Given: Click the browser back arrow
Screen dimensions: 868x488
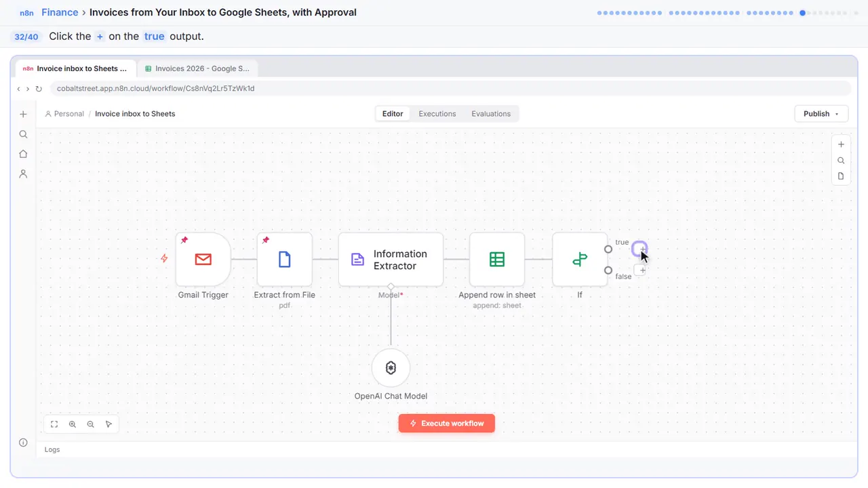Looking at the screenshot, I should [19, 89].
